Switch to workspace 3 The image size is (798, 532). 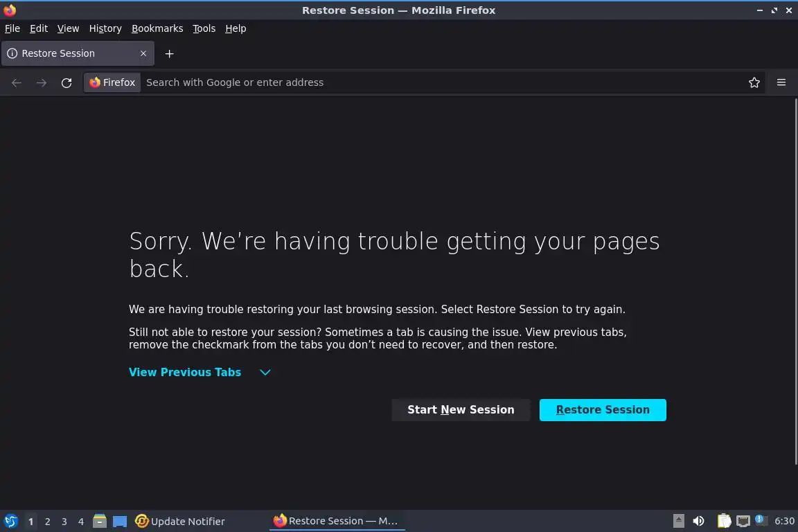tap(64, 522)
